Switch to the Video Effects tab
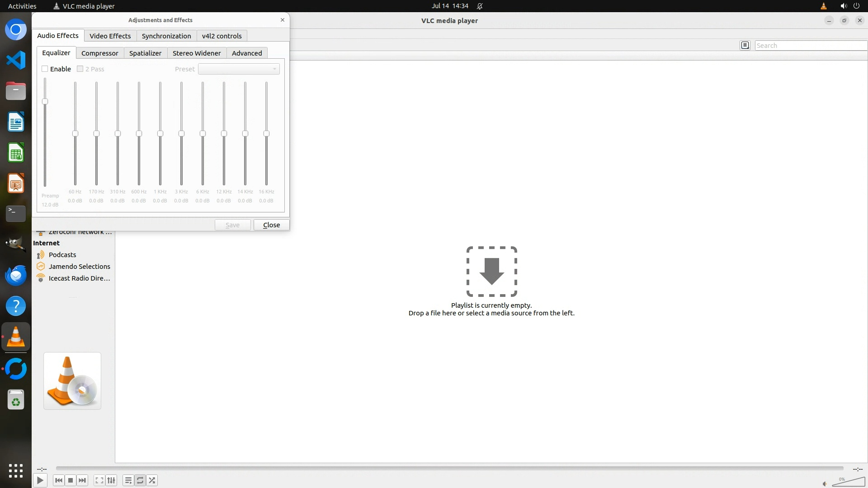Image resolution: width=868 pixels, height=488 pixels. [110, 36]
